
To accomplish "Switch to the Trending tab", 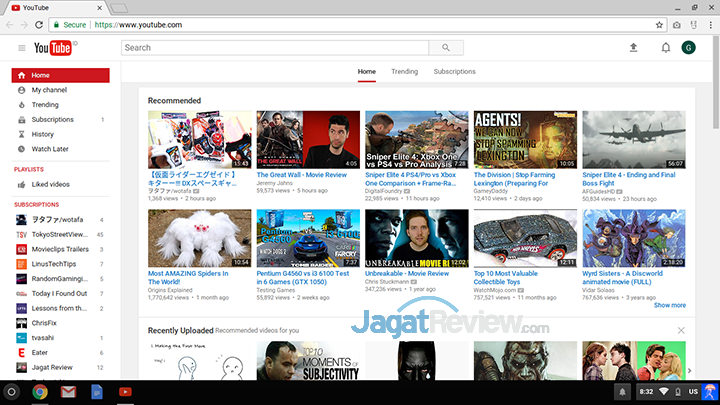I will pos(404,72).
